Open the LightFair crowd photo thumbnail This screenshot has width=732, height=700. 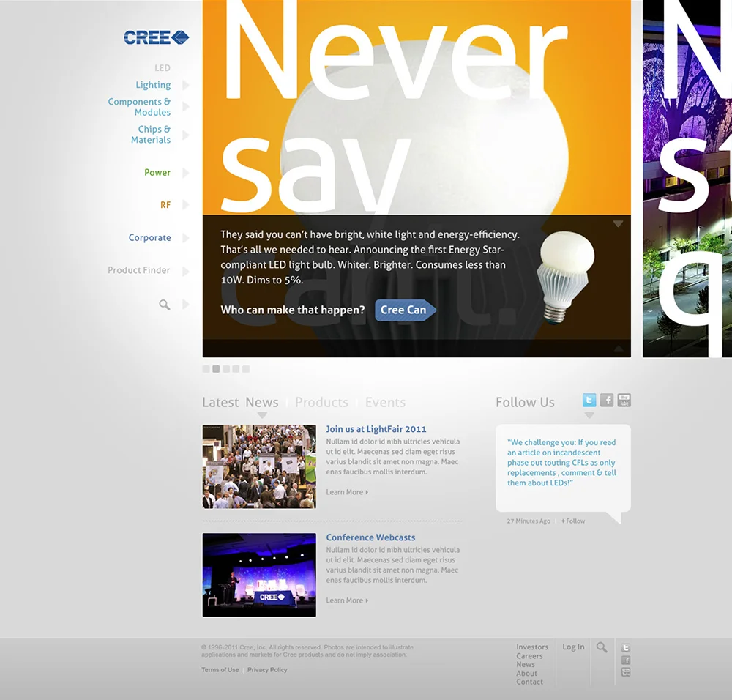click(x=259, y=466)
